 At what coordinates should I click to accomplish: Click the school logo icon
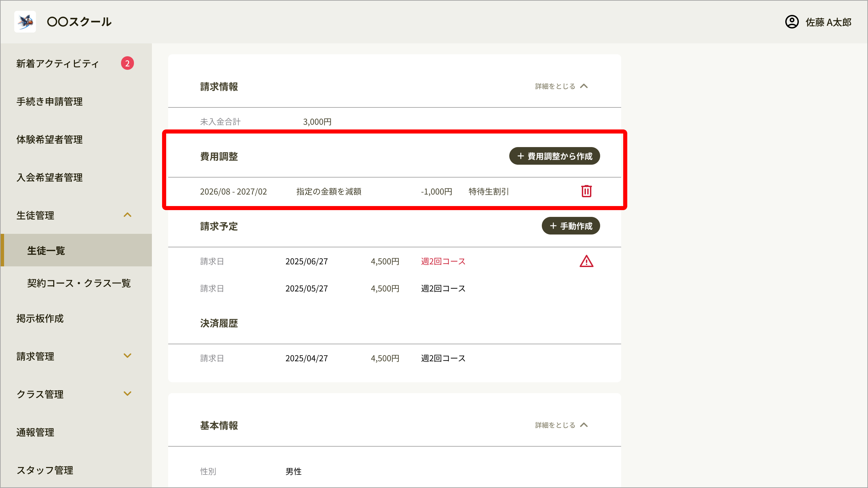(x=25, y=22)
